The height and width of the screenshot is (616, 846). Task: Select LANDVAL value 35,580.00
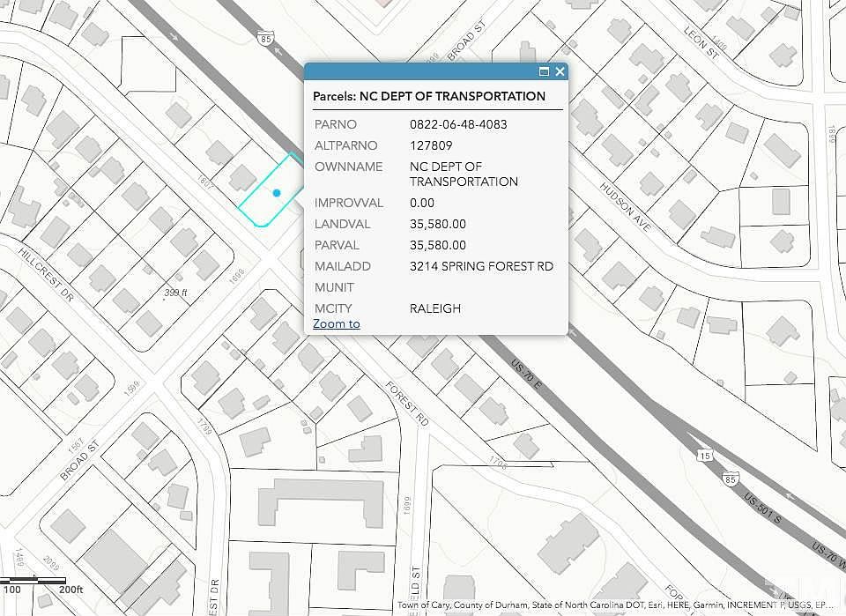tap(438, 224)
